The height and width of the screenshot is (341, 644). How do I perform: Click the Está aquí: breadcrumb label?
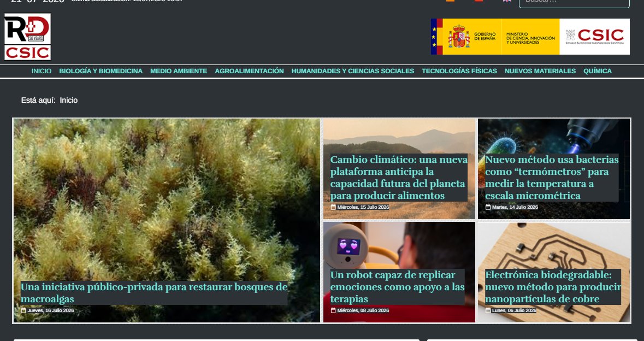pyautogui.click(x=38, y=100)
